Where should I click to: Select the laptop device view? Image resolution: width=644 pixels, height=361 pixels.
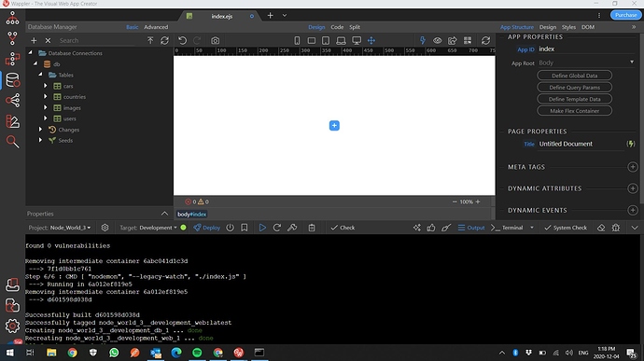[341, 40]
